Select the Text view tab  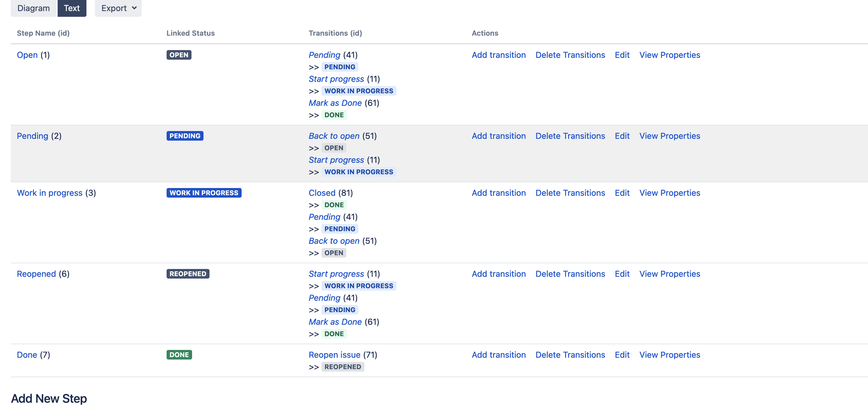coord(72,8)
